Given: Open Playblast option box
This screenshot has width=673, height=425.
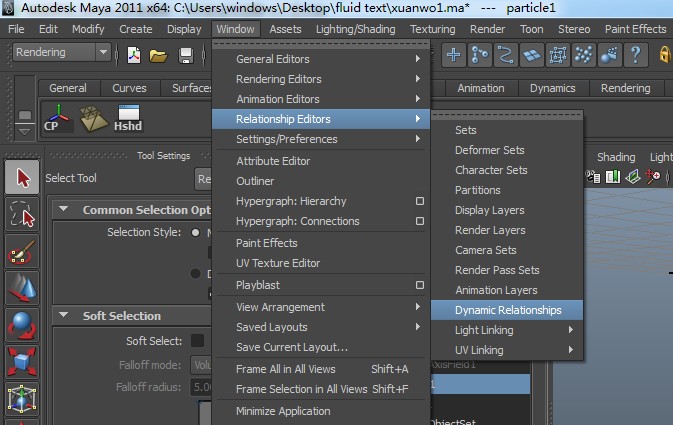Looking at the screenshot, I should click(420, 285).
